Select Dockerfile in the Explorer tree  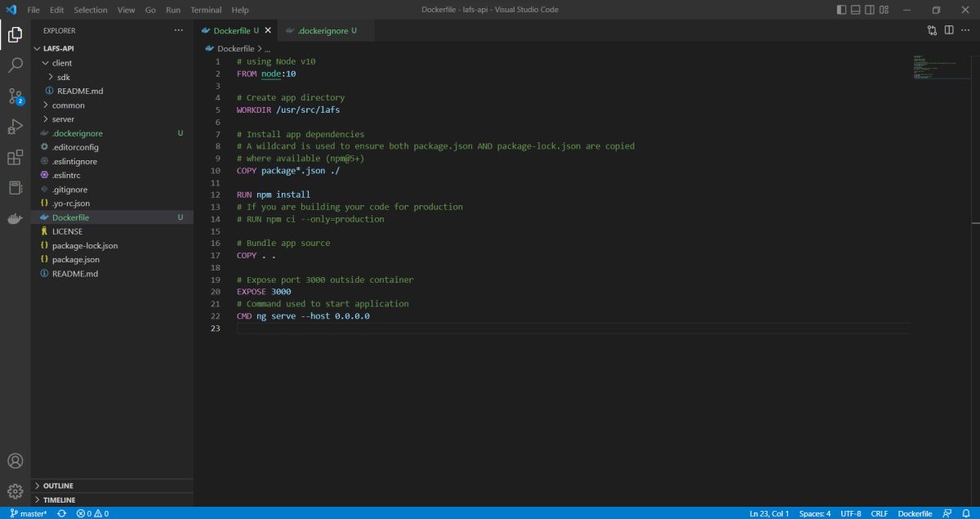(x=112, y=217)
